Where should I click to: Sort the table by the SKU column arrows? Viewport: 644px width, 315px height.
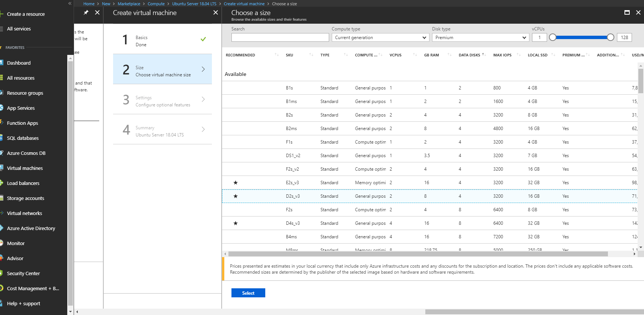click(311, 55)
